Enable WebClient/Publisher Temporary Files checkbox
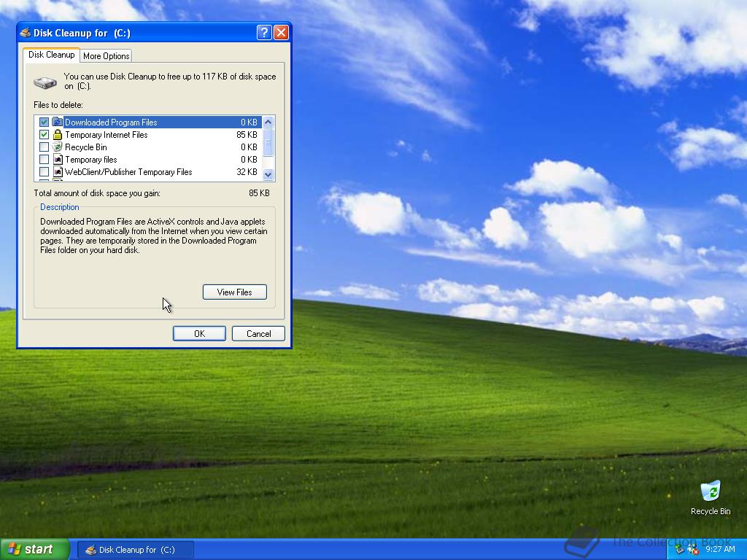Viewport: 747px width, 560px height. point(44,172)
